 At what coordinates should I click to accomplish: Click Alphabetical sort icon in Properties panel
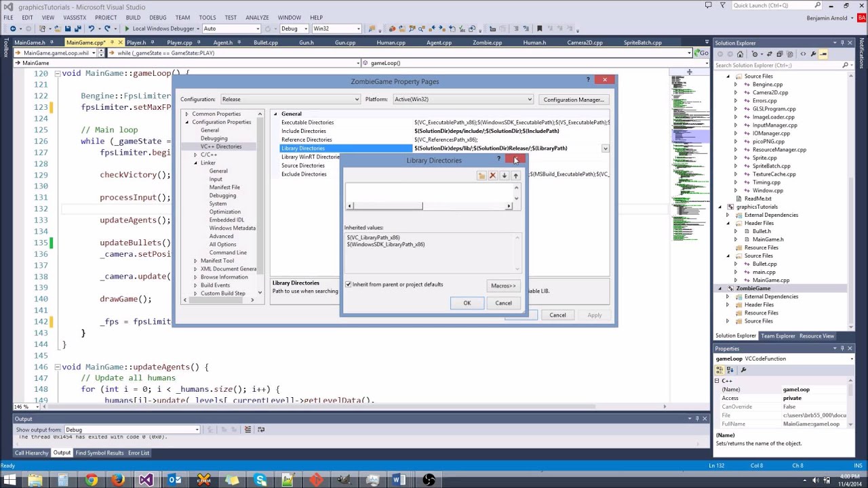click(730, 370)
